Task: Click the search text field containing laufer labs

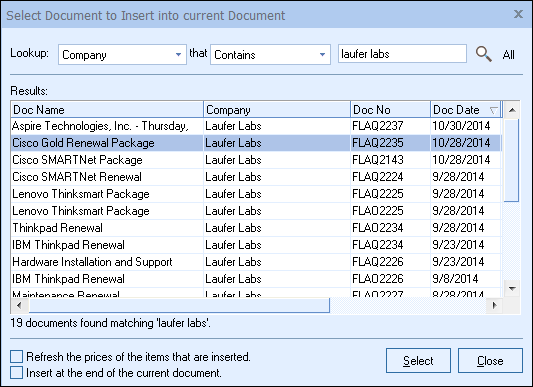Action: [402, 54]
